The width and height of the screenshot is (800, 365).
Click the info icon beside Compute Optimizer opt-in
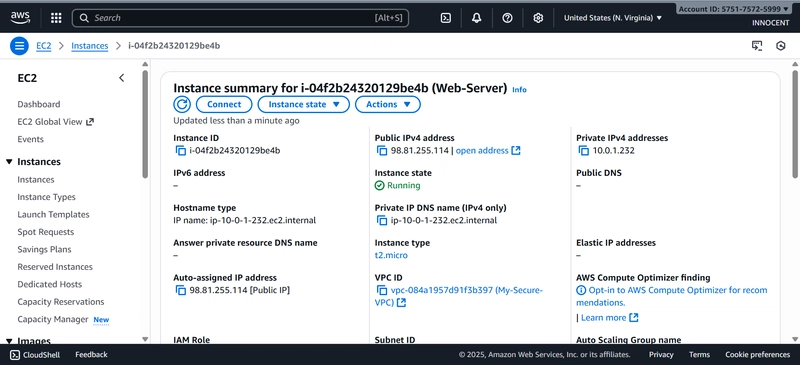[581, 290]
